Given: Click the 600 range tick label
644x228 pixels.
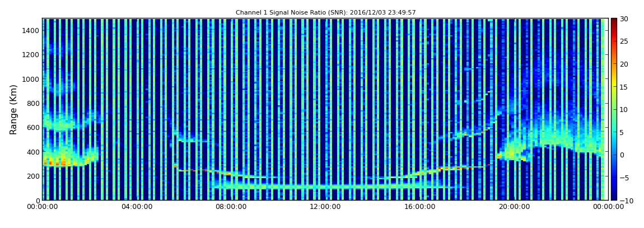Looking at the screenshot, I should (x=33, y=127).
